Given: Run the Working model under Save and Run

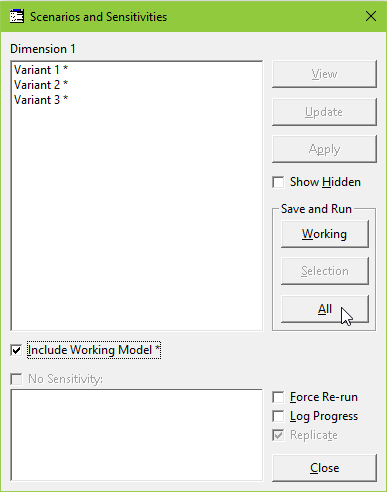Looking at the screenshot, I should point(325,234).
